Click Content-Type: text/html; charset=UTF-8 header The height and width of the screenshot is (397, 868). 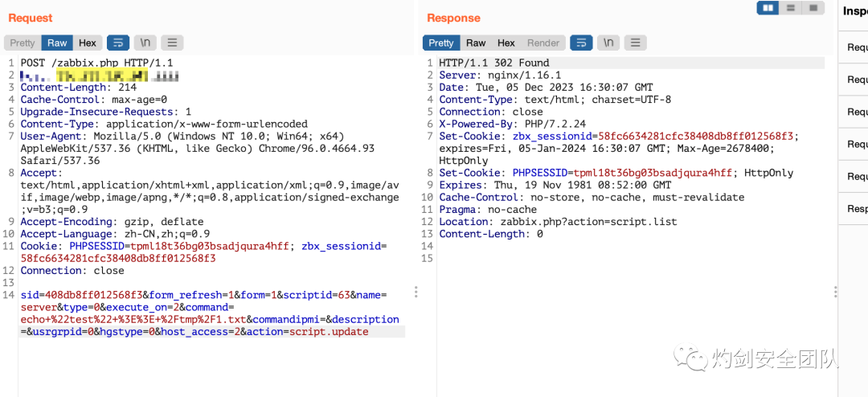coord(555,99)
